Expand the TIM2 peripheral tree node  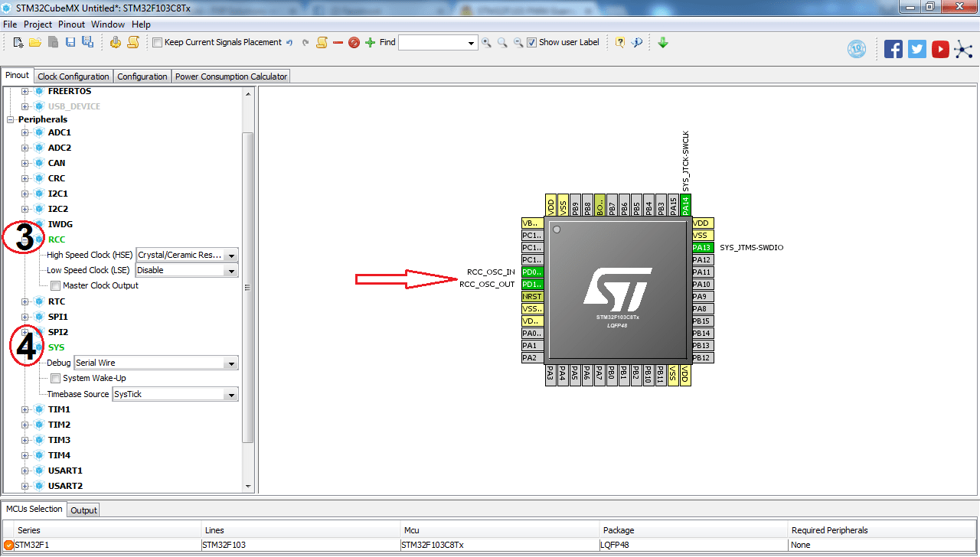click(24, 424)
